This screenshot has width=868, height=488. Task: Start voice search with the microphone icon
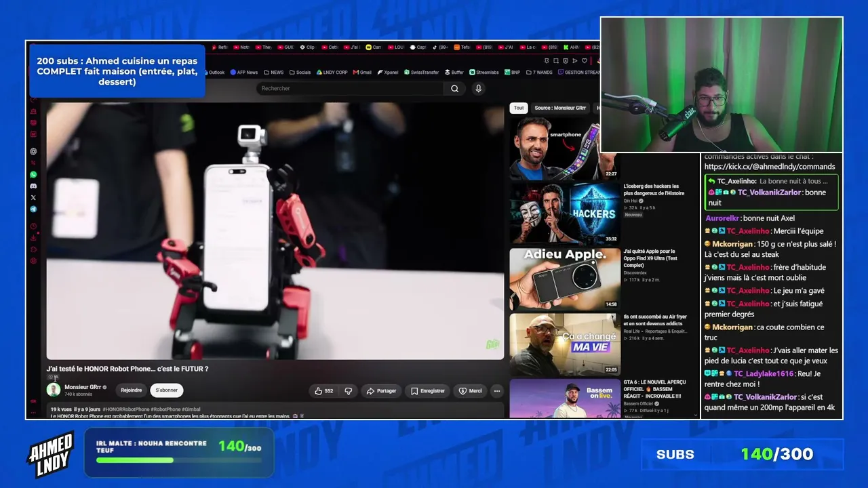pyautogui.click(x=478, y=88)
